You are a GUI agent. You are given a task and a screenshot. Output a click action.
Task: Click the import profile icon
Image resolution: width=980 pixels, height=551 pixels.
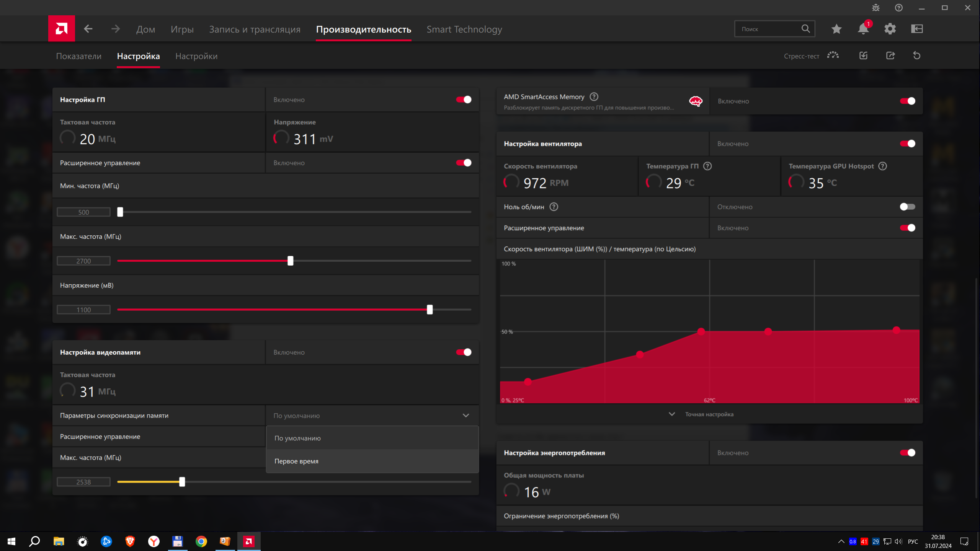864,56
